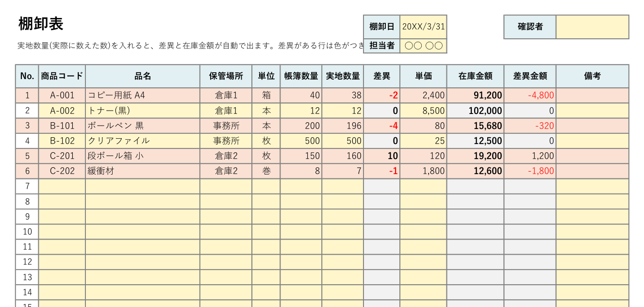The image size is (644, 307).
Task: Click the red 差異 value -2
Action: click(x=381, y=96)
